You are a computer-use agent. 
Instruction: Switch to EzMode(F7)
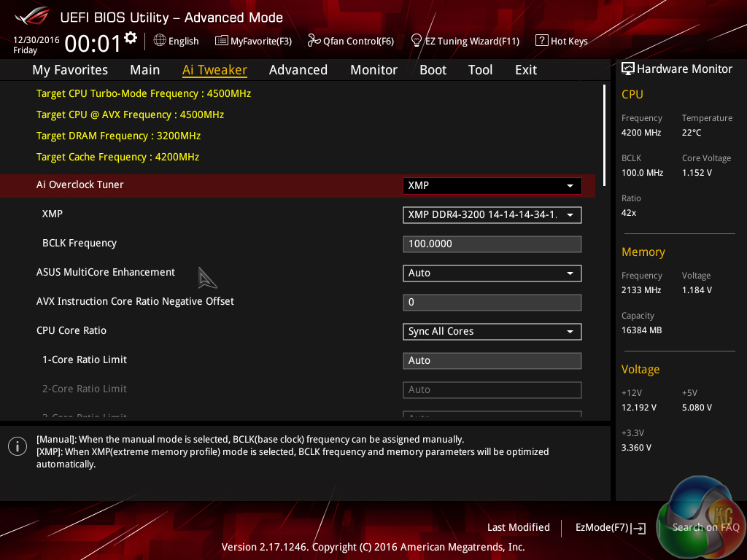click(x=610, y=528)
